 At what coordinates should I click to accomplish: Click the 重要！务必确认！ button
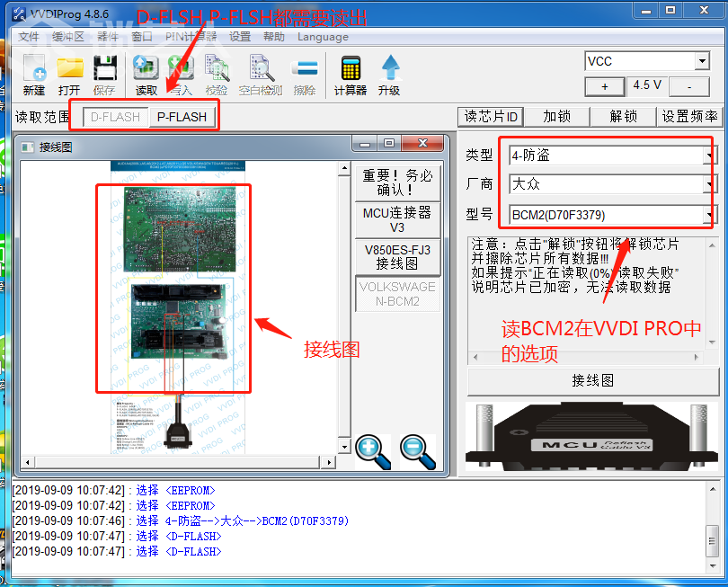click(397, 182)
